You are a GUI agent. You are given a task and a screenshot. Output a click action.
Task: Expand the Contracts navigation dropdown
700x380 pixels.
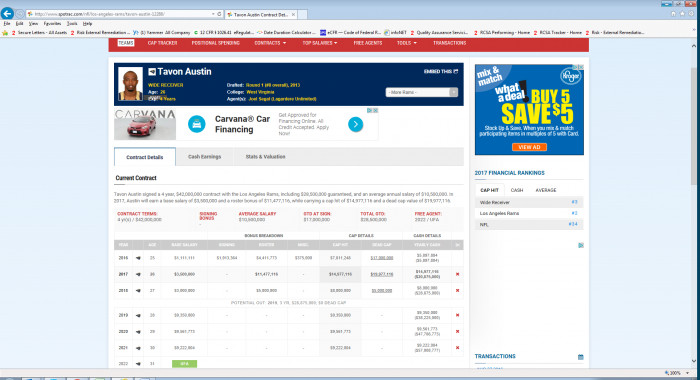point(270,43)
